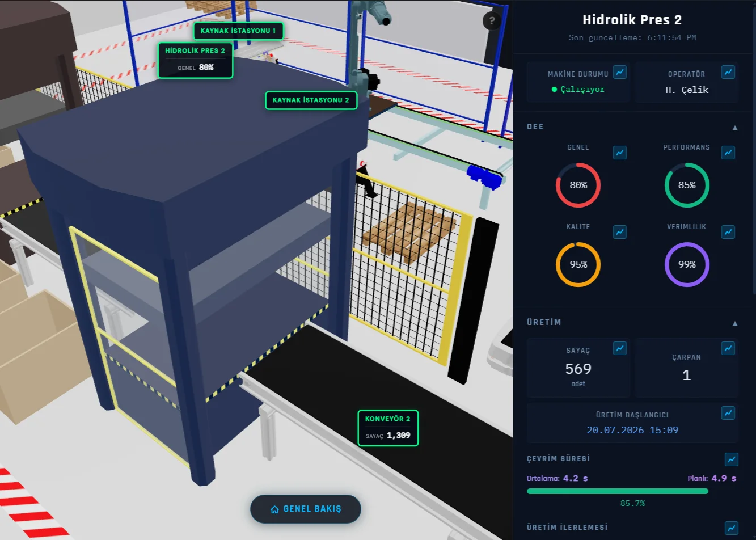Screen dimensions: 756x540
Task: Open trend icon on Sayaç card
Action: tap(620, 348)
